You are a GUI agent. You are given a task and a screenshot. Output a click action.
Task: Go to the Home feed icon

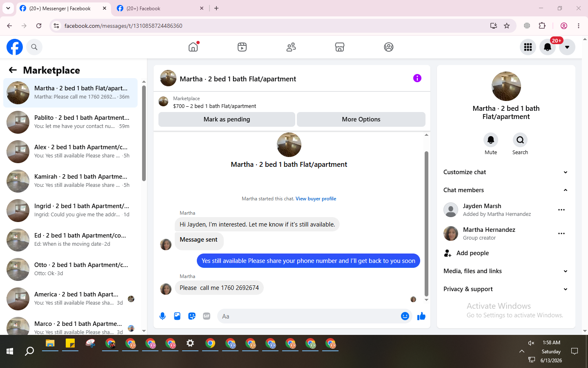(193, 47)
